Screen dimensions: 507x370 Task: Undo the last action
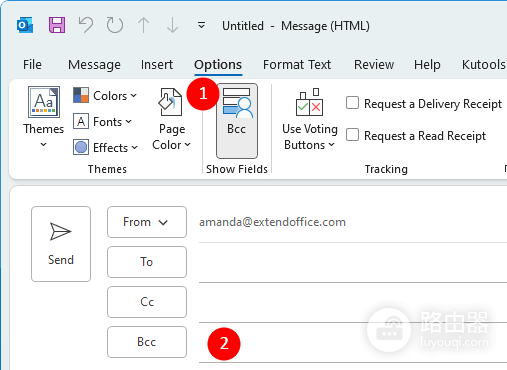[x=86, y=25]
